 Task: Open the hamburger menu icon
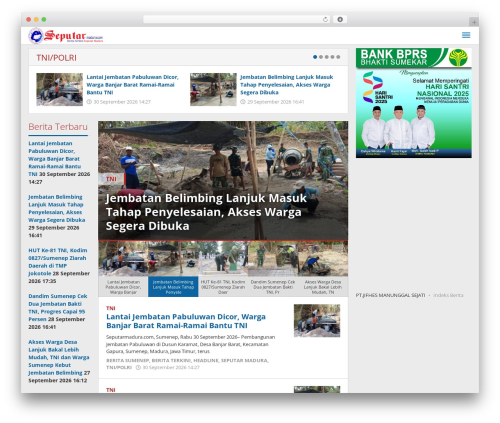click(466, 35)
